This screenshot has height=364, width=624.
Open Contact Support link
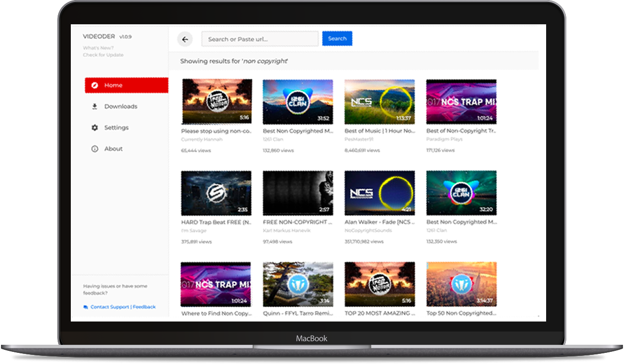pyautogui.click(x=110, y=307)
